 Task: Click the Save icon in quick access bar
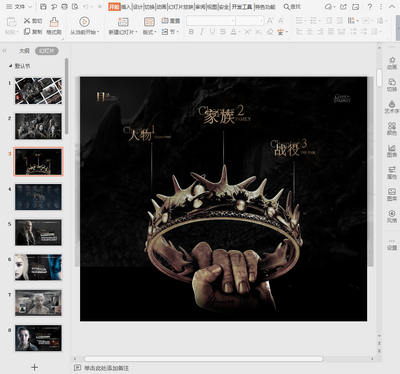[x=43, y=7]
